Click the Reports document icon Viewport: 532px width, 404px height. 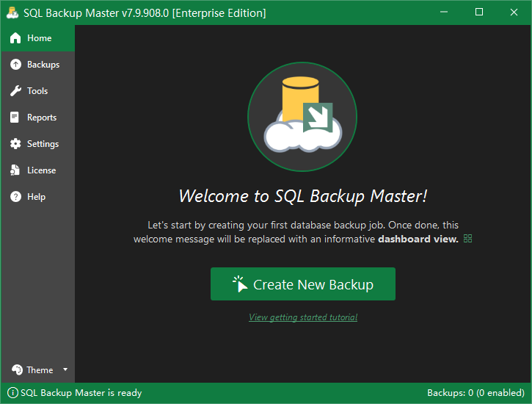click(x=15, y=118)
